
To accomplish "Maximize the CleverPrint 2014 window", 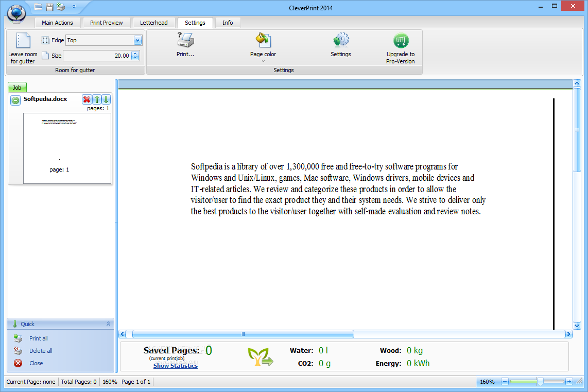I will pyautogui.click(x=554, y=6).
